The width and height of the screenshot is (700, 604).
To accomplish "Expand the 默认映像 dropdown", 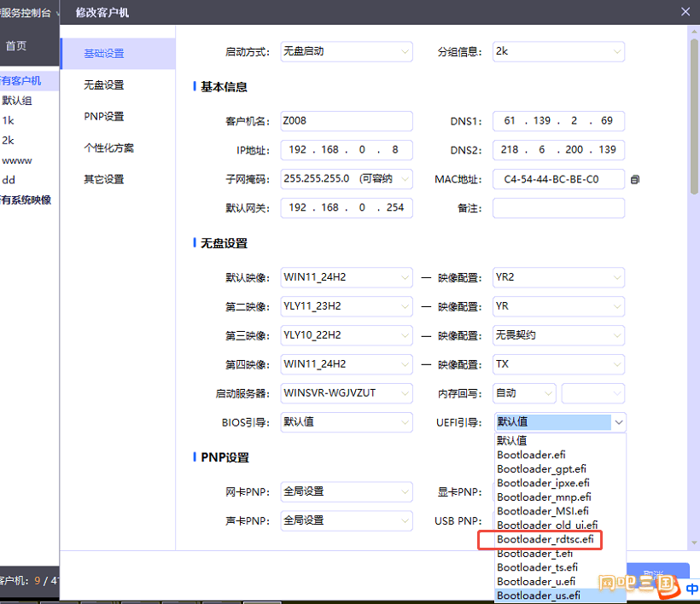I will point(347,277).
